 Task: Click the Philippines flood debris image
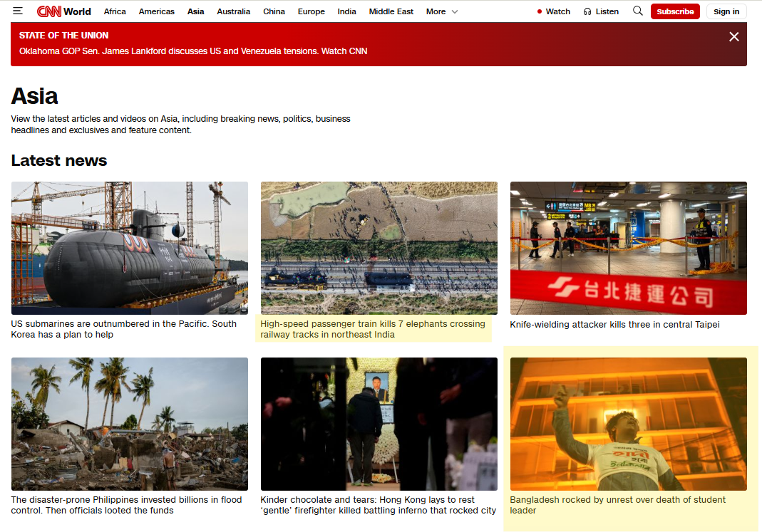pos(130,424)
